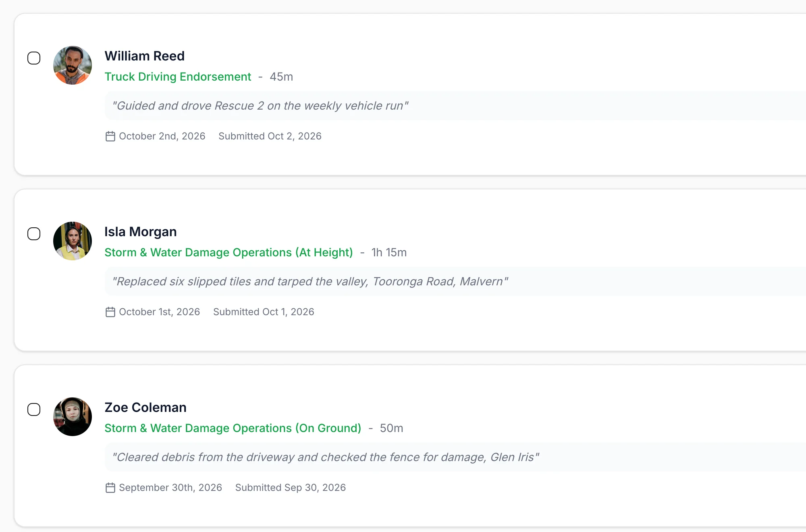This screenshot has width=806, height=532.
Task: Open Storm & Water Damage Operations (On Ground)
Action: (x=233, y=428)
